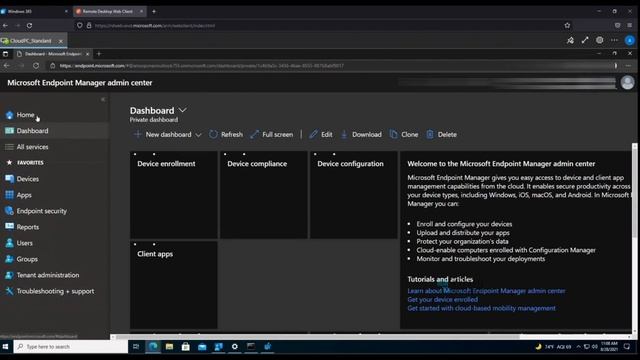This screenshot has height=360, width=640.
Task: Reload the inner Endpoint Manager page
Action: [36, 66]
